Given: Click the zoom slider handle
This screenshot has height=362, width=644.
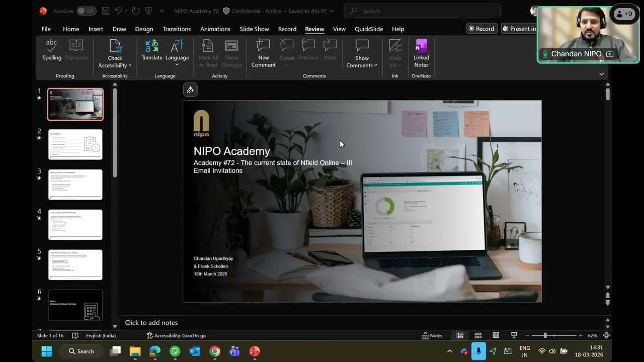Looking at the screenshot, I should [545, 335].
